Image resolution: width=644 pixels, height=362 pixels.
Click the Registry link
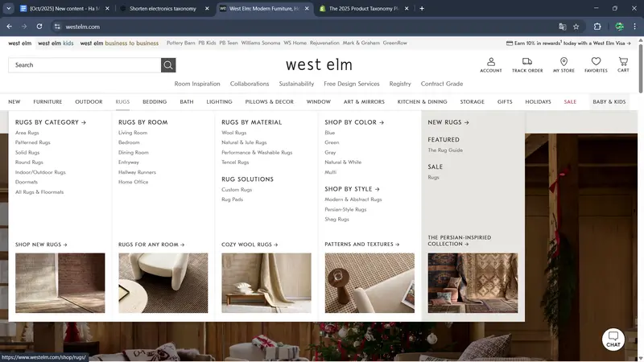tap(400, 84)
